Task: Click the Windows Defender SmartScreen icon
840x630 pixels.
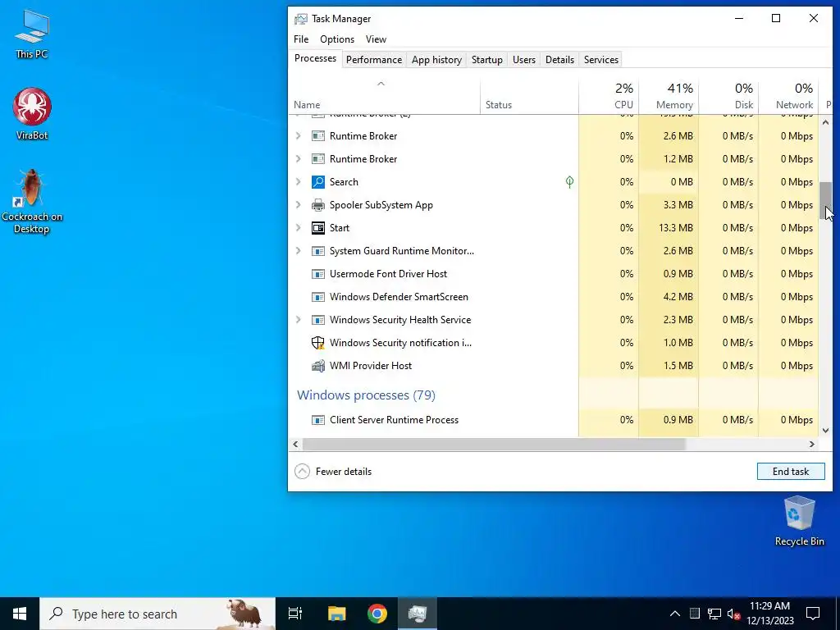Action: pos(317,297)
